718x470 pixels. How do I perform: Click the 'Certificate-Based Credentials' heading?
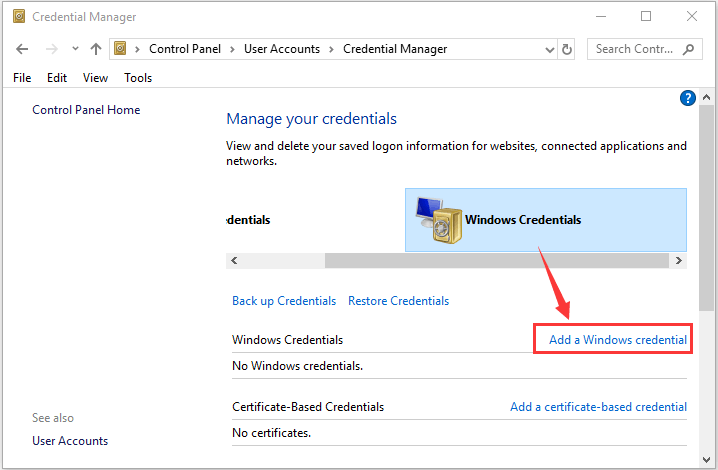coord(308,407)
